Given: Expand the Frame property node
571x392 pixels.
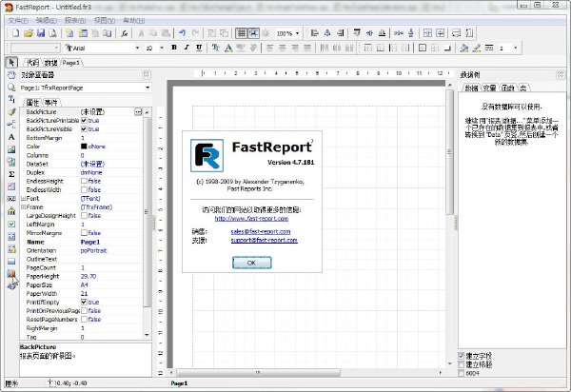Looking at the screenshot, I should pos(23,207).
